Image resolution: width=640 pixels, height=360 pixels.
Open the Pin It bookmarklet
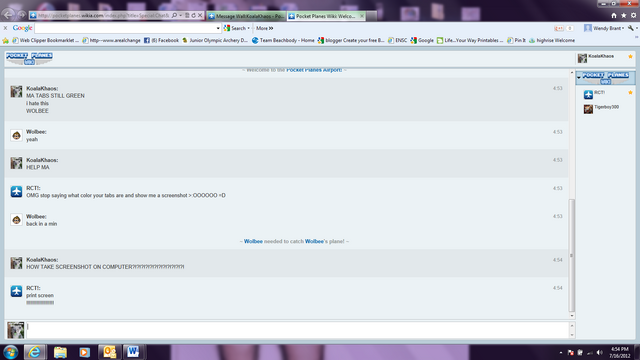click(x=516, y=40)
